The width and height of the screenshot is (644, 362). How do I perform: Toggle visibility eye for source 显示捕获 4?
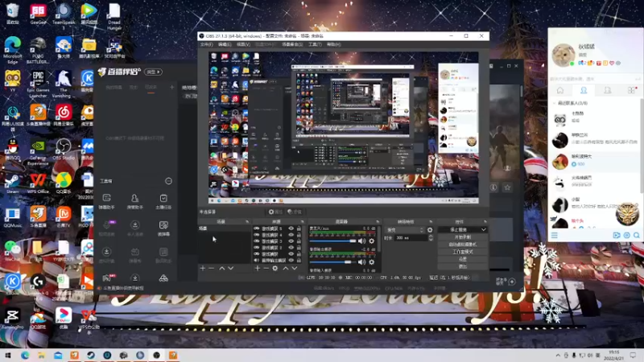291,235
